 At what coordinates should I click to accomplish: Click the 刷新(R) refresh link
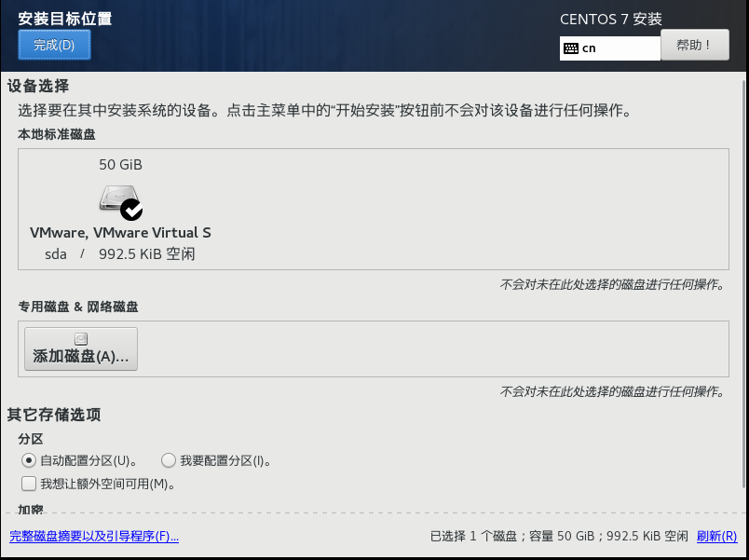pos(716,536)
